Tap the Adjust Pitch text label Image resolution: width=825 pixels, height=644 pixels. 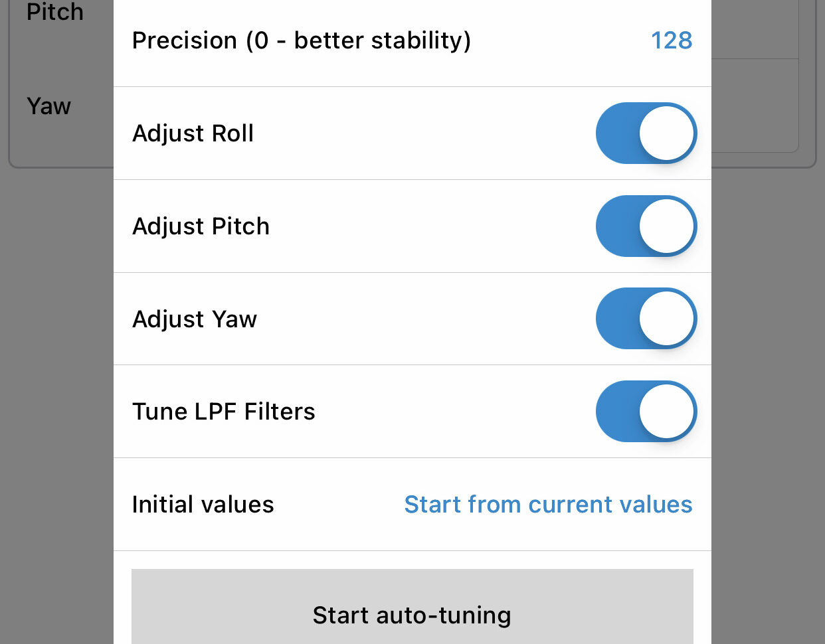point(201,226)
